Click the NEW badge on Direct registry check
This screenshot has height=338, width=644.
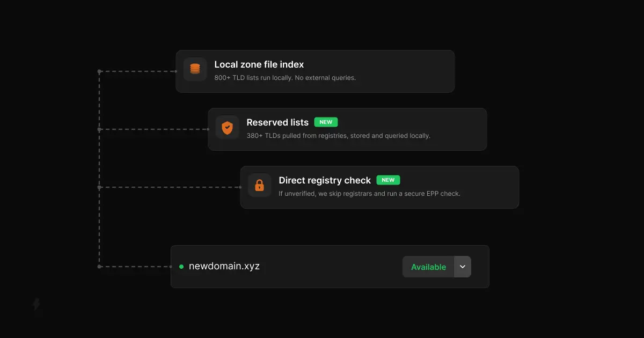point(388,180)
